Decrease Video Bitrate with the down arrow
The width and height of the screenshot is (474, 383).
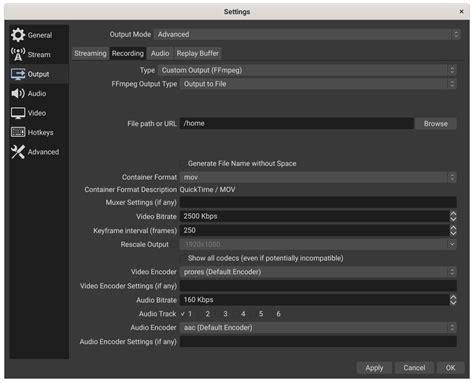[x=453, y=219]
